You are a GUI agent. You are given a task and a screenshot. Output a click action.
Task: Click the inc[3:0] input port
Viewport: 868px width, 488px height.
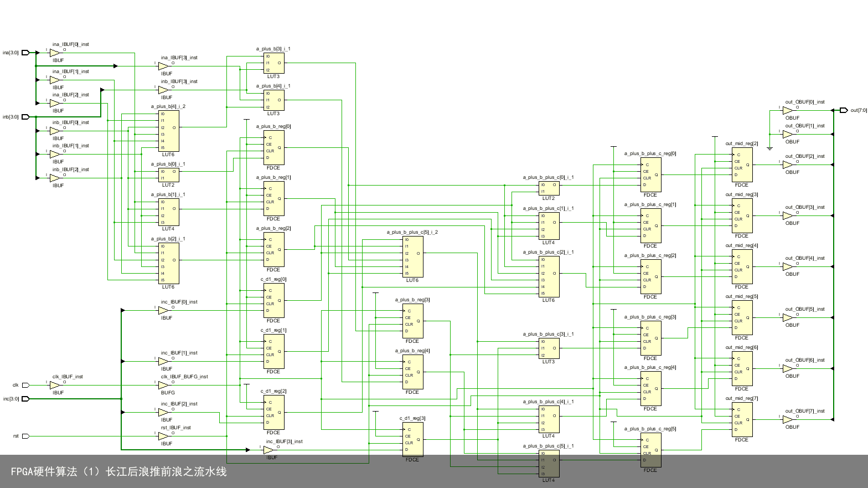[25, 398]
